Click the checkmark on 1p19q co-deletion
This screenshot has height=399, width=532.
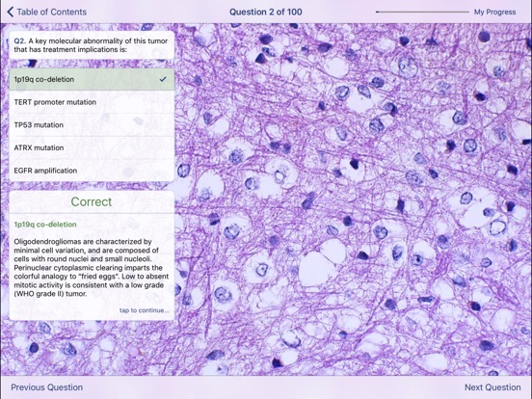pyautogui.click(x=163, y=79)
